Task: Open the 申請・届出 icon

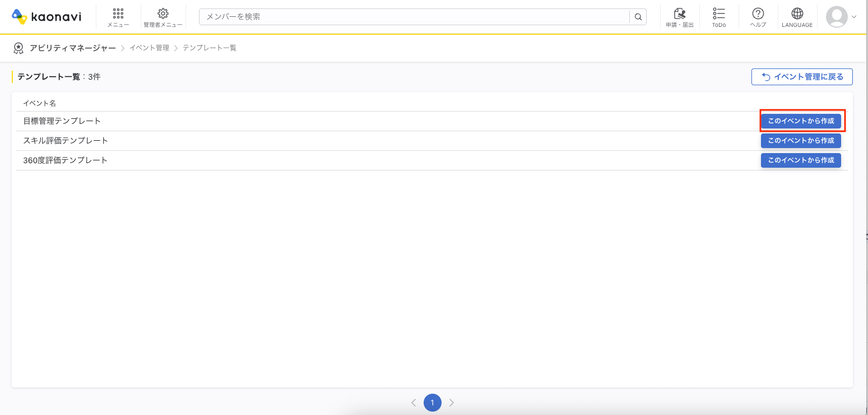Action: point(680,14)
